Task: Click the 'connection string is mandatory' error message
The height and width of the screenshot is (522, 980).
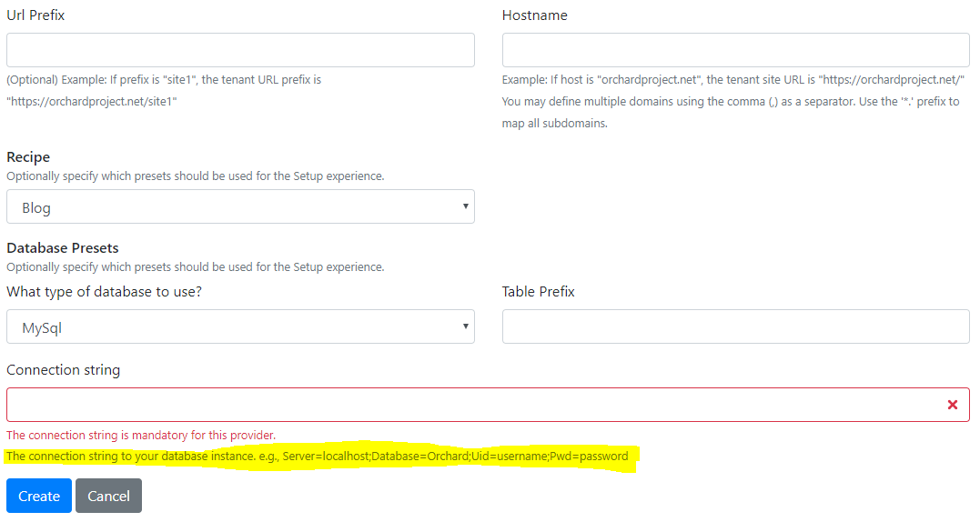Action: (141, 436)
